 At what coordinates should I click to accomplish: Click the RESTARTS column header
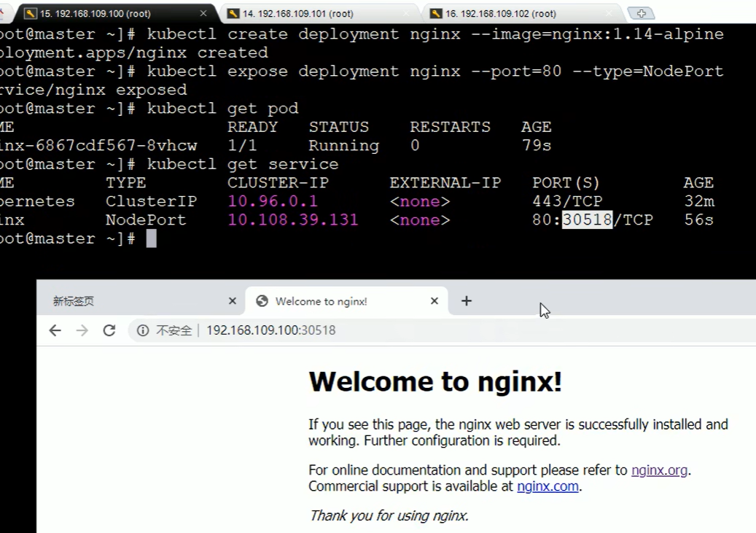tap(450, 127)
